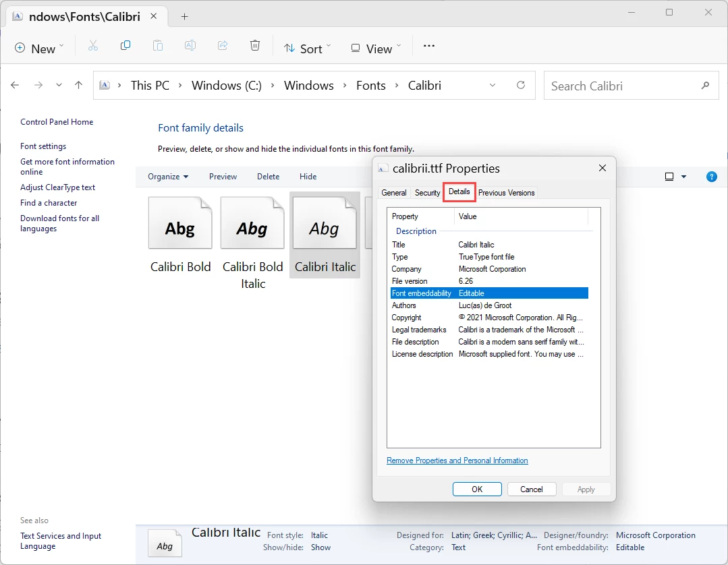Screen dimensions: 728x565
Task: Open Get more font information online
Action: (67, 167)
